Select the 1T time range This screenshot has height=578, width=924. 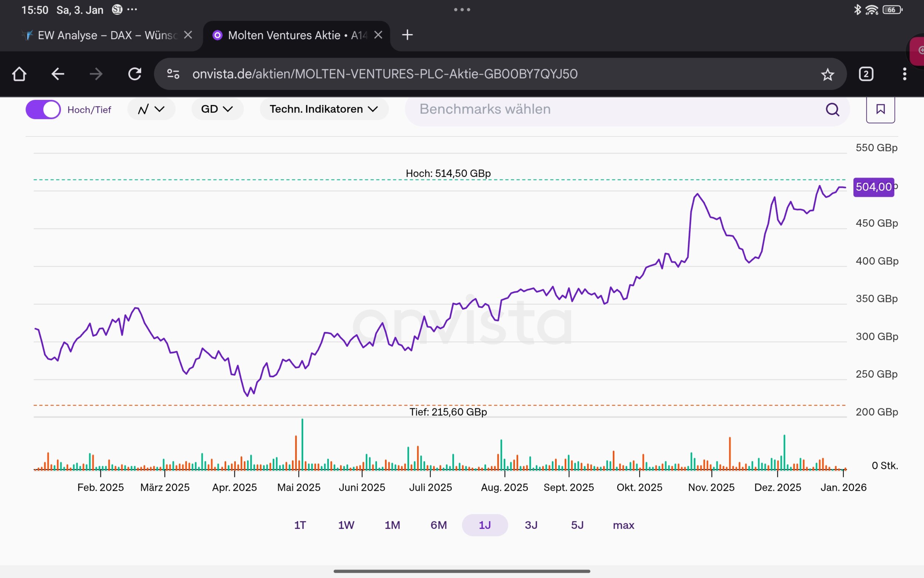pos(300,525)
